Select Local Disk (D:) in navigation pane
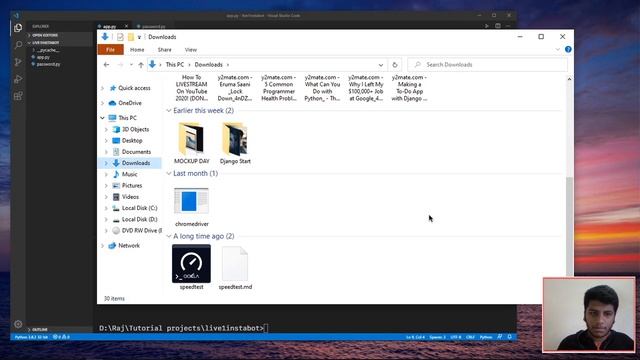Screen dimensions: 640x360 coord(139,220)
